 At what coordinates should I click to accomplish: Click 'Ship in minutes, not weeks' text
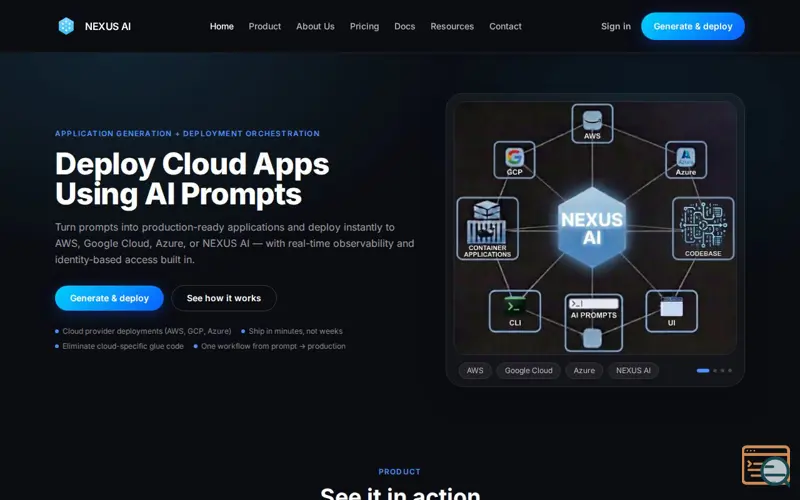click(x=295, y=331)
